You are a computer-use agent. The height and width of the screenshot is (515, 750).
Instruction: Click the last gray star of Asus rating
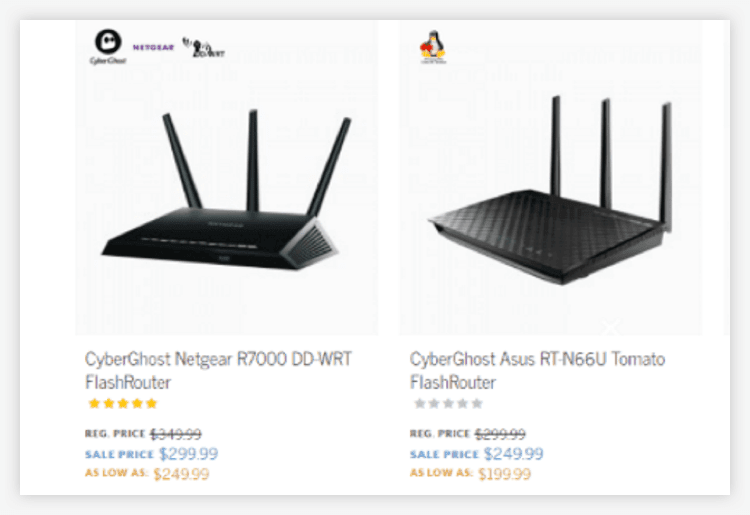[477, 404]
